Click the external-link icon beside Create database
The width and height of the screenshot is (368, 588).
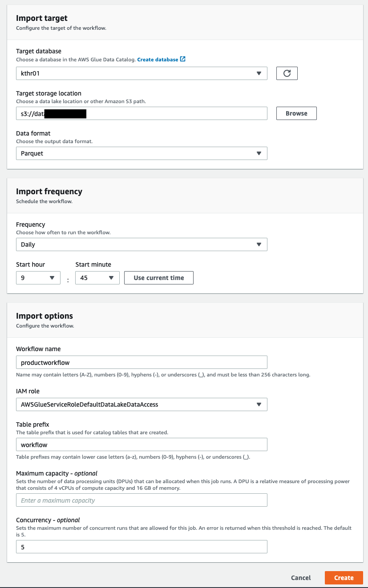coord(182,60)
